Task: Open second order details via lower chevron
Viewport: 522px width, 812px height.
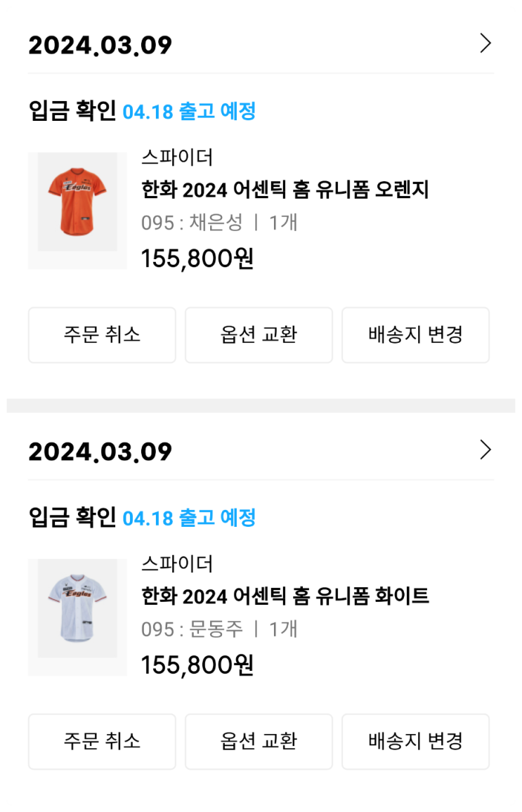Action: [x=485, y=450]
